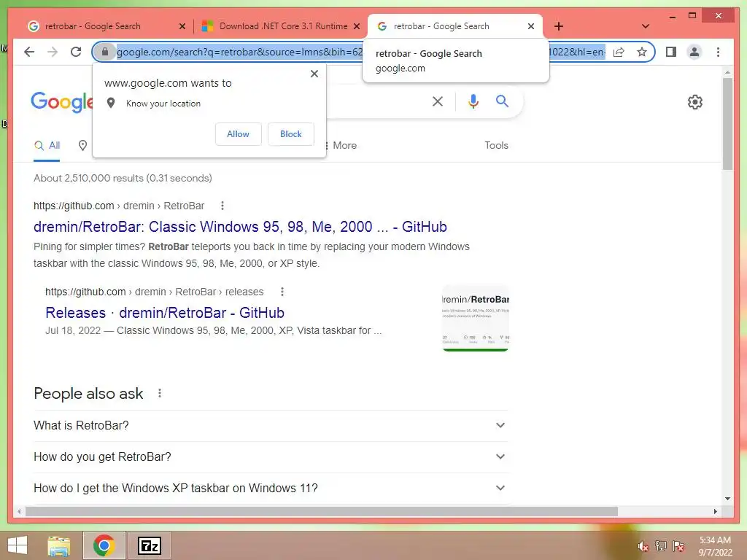Image resolution: width=747 pixels, height=560 pixels.
Task: Click the Maps location pin tab icon
Action: 82,146
